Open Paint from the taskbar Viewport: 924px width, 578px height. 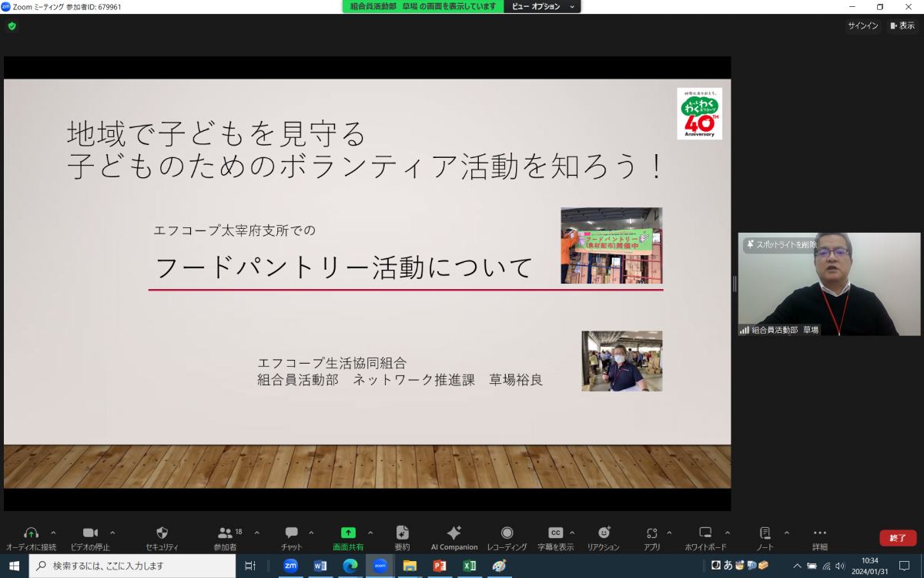point(499,566)
